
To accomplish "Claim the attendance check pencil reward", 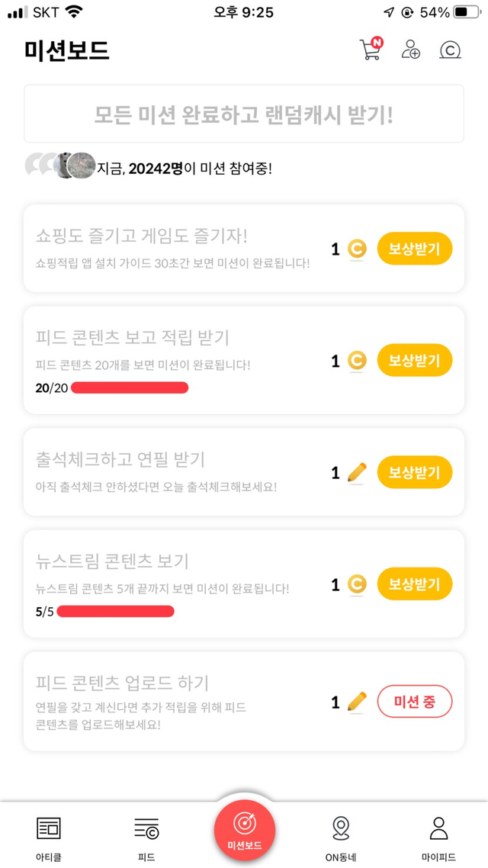I will click(414, 473).
